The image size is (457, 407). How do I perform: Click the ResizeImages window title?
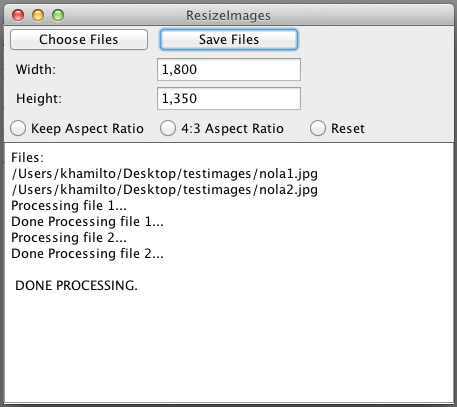(228, 15)
